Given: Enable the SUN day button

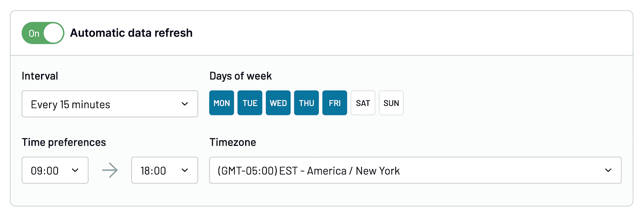Looking at the screenshot, I should (391, 103).
